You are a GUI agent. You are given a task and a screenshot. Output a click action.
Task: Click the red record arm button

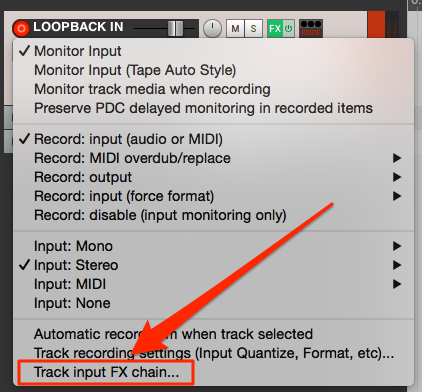pyautogui.click(x=21, y=28)
